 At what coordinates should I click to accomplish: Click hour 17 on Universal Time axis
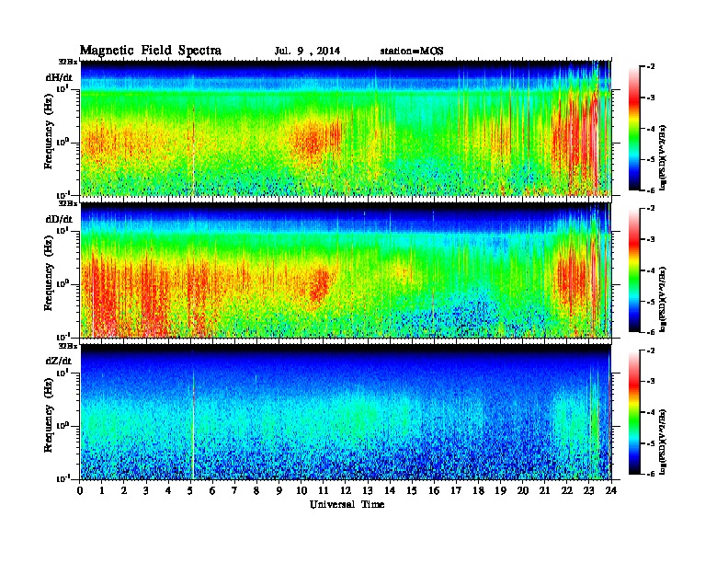[457, 491]
